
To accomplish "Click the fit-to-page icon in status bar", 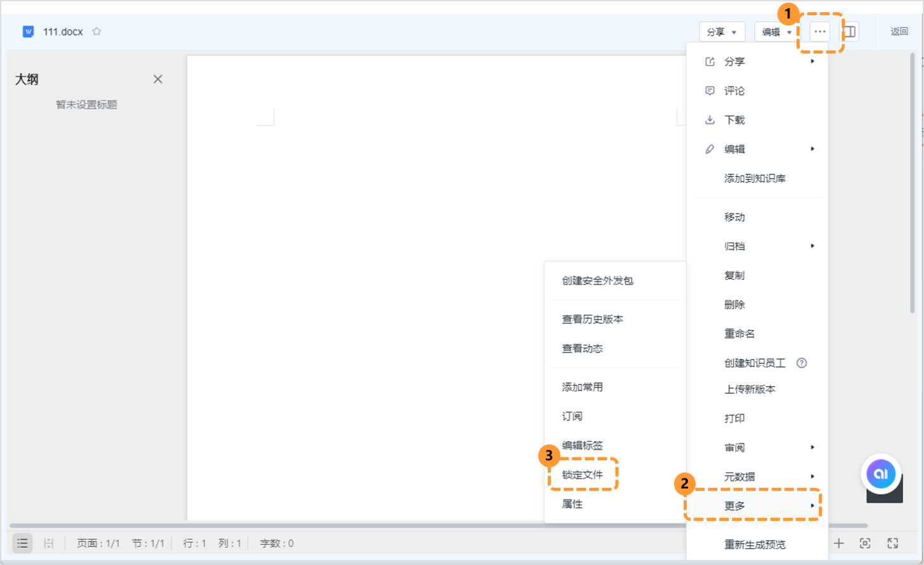I will 865,543.
